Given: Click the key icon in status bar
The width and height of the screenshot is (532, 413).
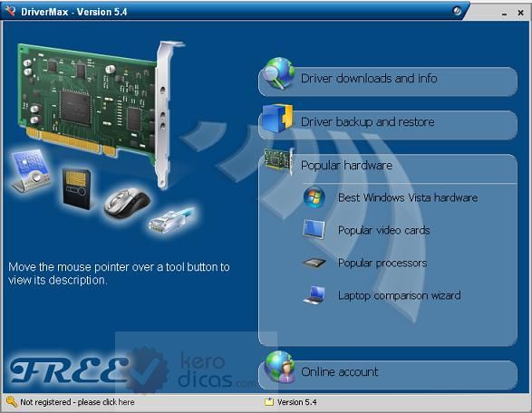Looking at the screenshot, I should point(12,402).
